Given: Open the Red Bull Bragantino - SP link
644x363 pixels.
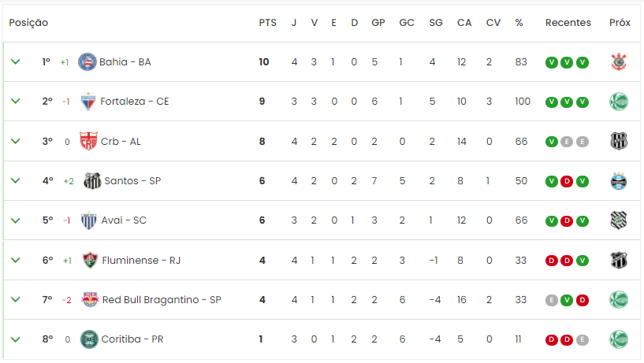Looking at the screenshot, I should (x=162, y=300).
